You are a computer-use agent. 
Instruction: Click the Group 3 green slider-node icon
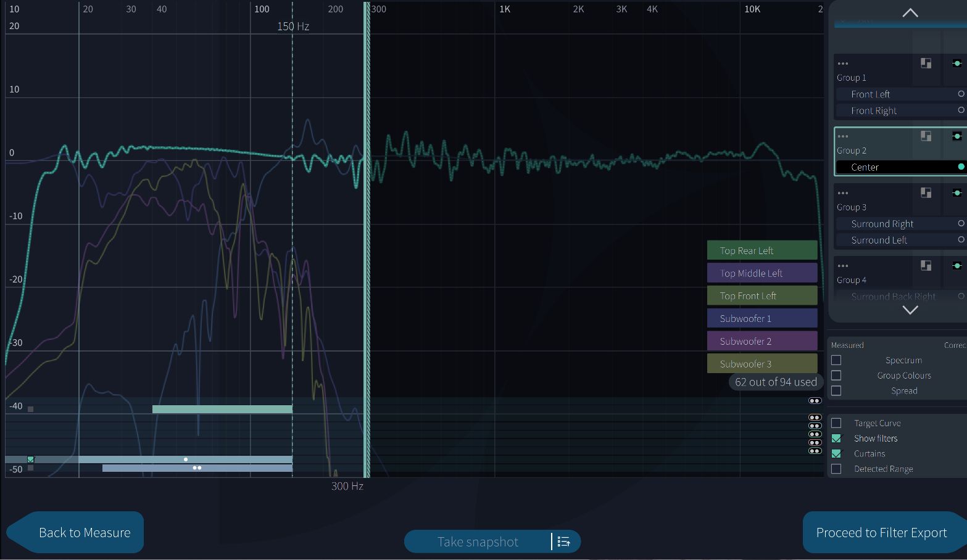(x=957, y=193)
